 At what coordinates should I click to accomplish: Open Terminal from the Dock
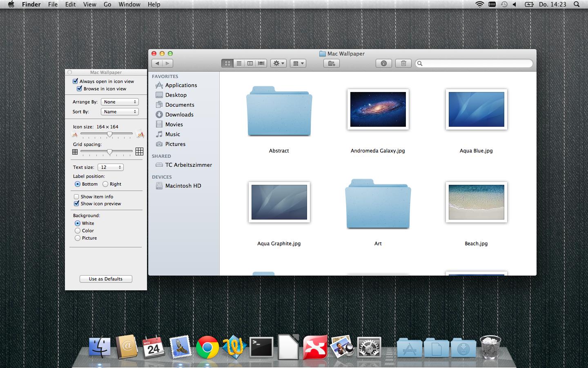[261, 348]
